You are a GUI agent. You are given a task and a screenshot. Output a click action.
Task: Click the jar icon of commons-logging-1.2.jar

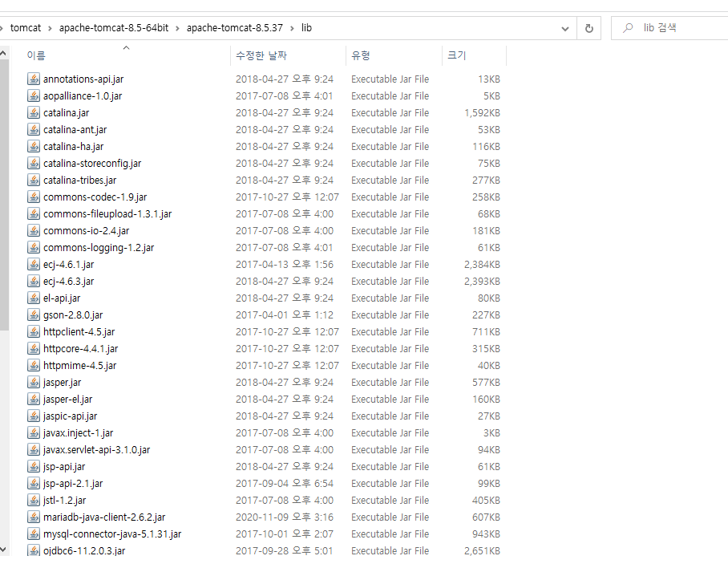click(x=34, y=248)
